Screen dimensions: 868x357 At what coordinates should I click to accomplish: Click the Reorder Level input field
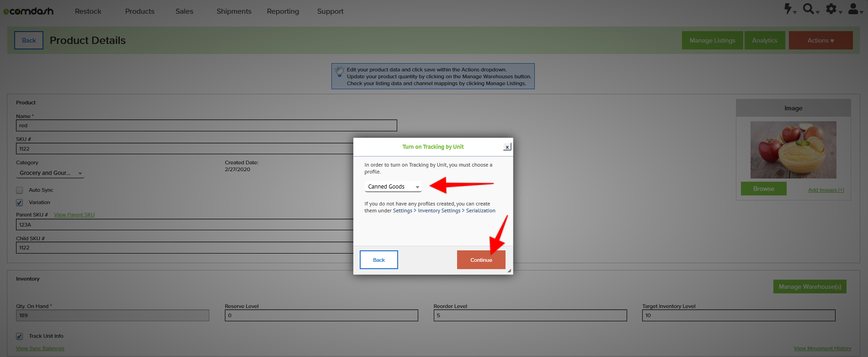[530, 315]
